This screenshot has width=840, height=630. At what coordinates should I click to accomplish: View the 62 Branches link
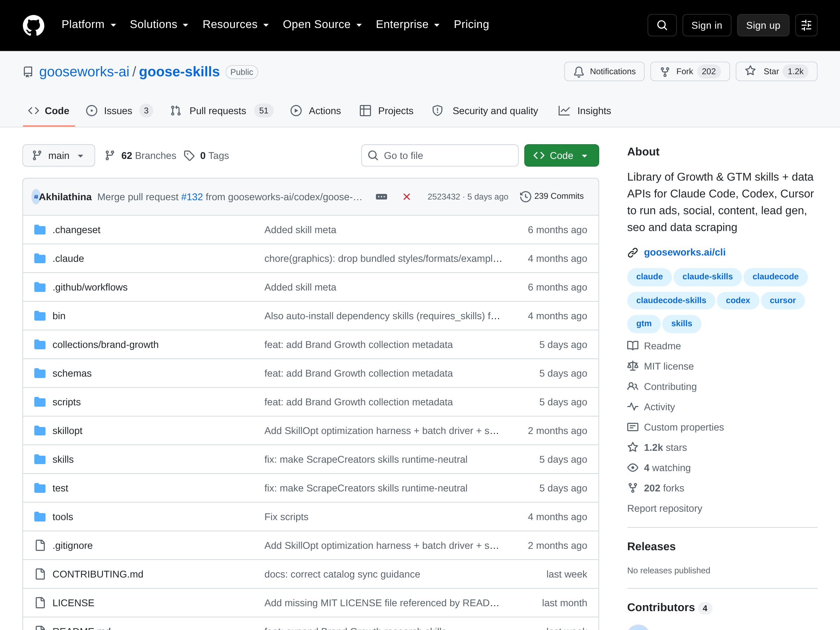[x=140, y=156]
